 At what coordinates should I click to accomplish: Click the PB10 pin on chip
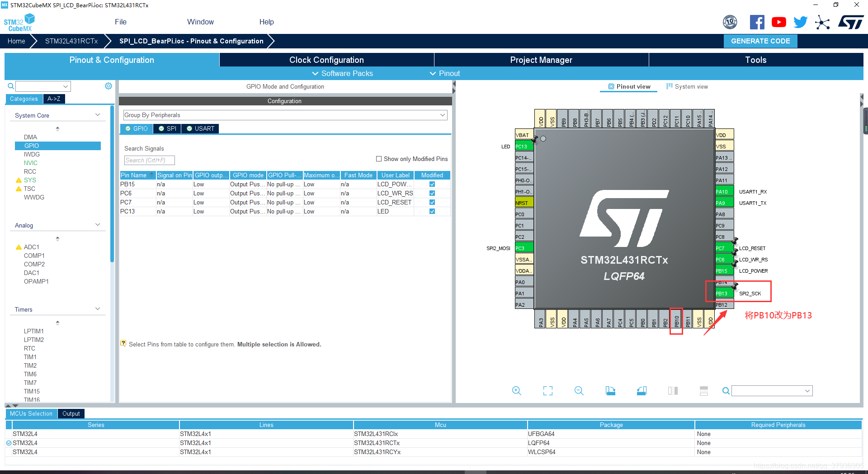[x=676, y=319]
